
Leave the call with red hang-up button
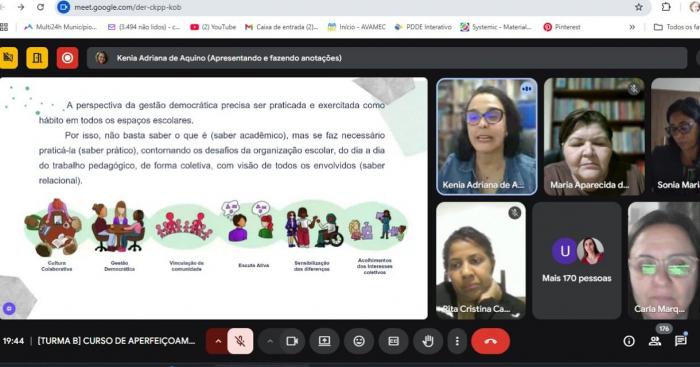(x=491, y=342)
